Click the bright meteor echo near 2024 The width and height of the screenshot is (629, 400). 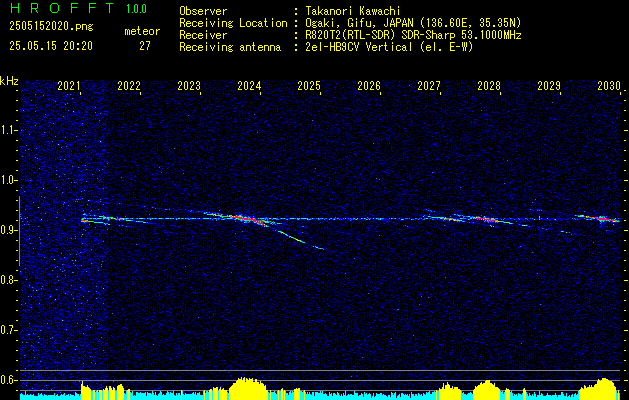[249, 219]
